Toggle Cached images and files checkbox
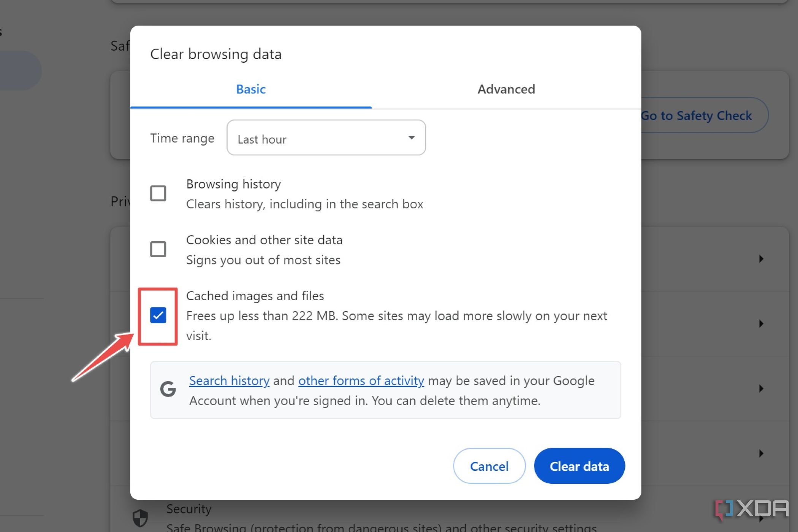Viewport: 798px width, 532px height. (x=158, y=315)
